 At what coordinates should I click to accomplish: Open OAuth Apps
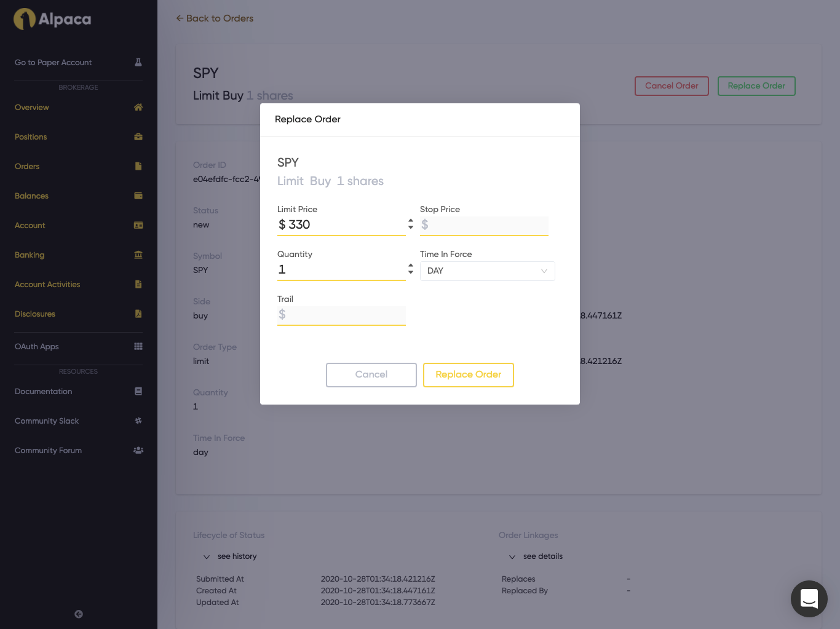pos(37,347)
